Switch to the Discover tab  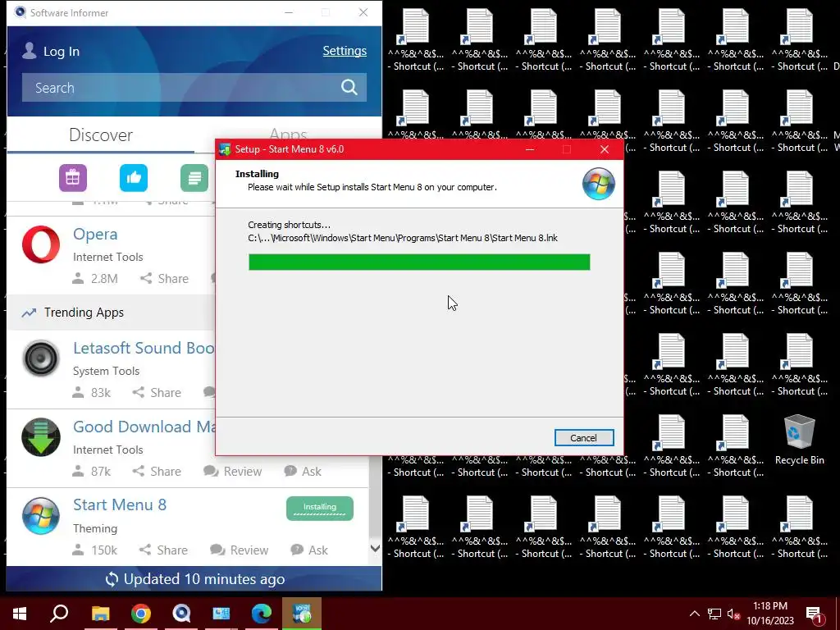101,135
